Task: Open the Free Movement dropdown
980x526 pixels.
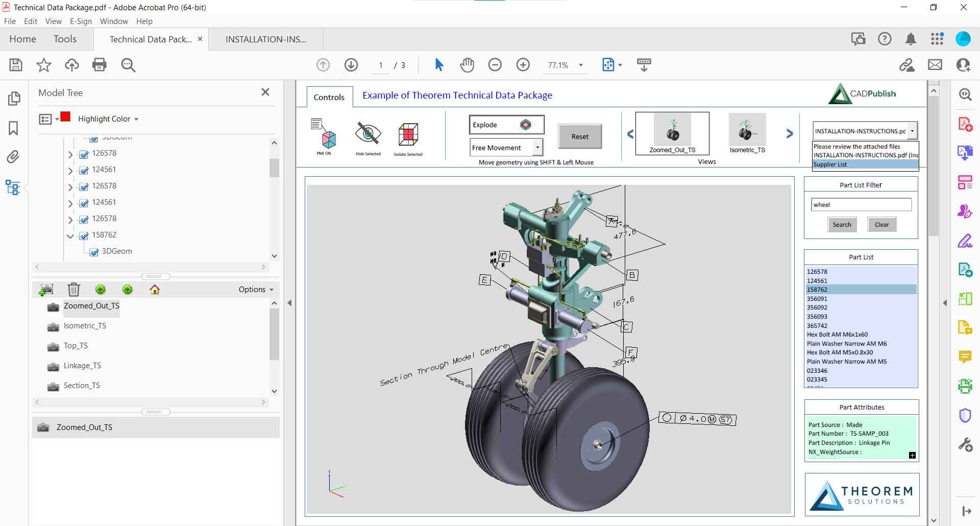Action: coord(537,147)
